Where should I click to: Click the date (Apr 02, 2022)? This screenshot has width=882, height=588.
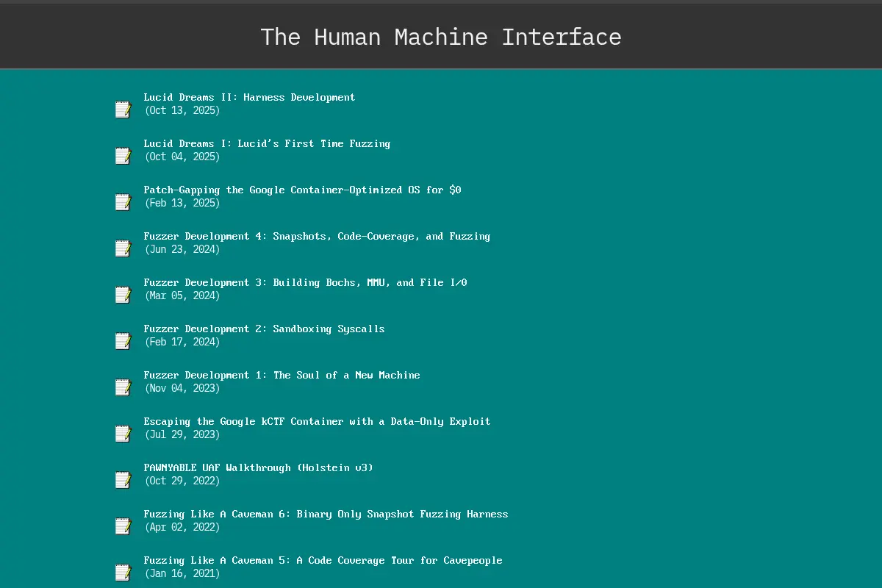(x=182, y=527)
